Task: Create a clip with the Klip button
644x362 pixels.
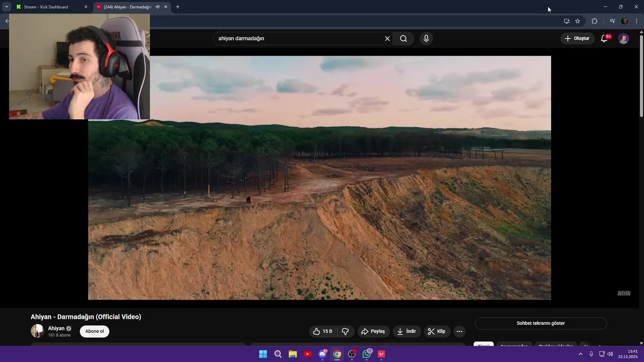Action: [x=437, y=331]
